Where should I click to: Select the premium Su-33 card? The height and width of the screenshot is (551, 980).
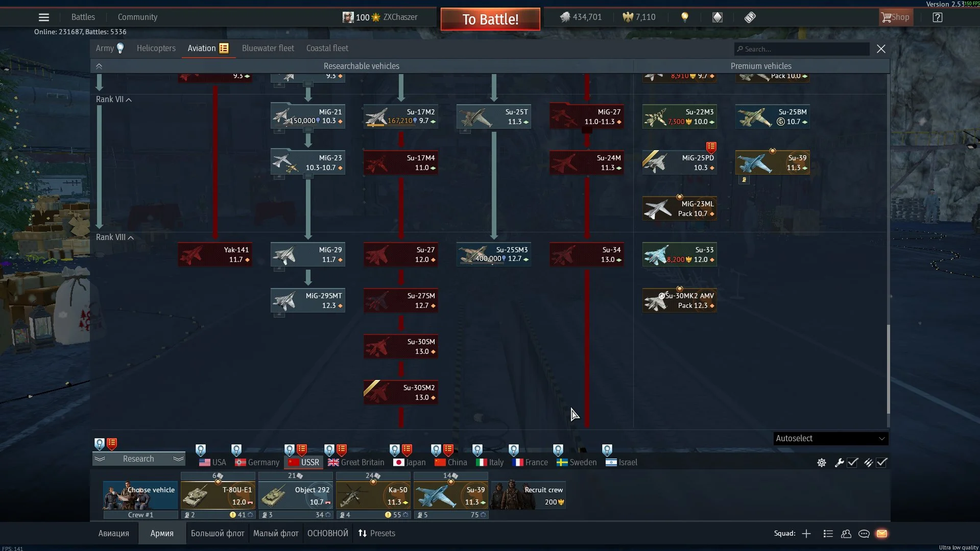click(x=680, y=254)
